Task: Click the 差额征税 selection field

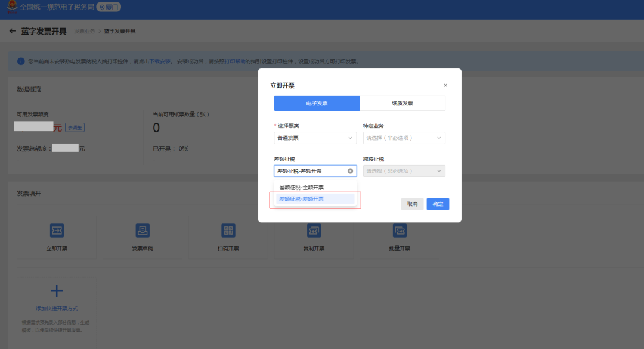Action: pos(315,171)
